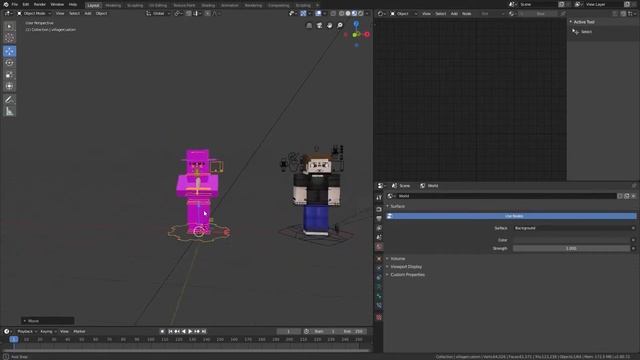The width and height of the screenshot is (640, 360).
Task: Click the Blender logo icon
Action: click(6, 4)
